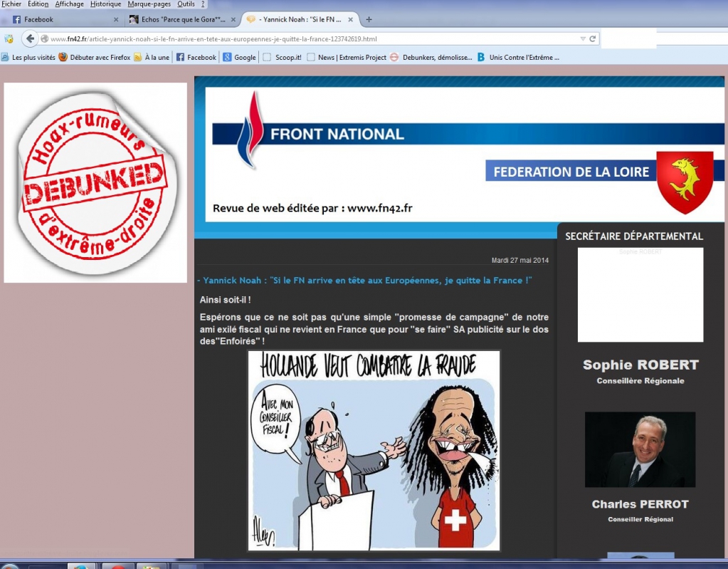Expand the URL bar history dropdown arrow
Viewport: 728px width, 569px height.
click(583, 38)
